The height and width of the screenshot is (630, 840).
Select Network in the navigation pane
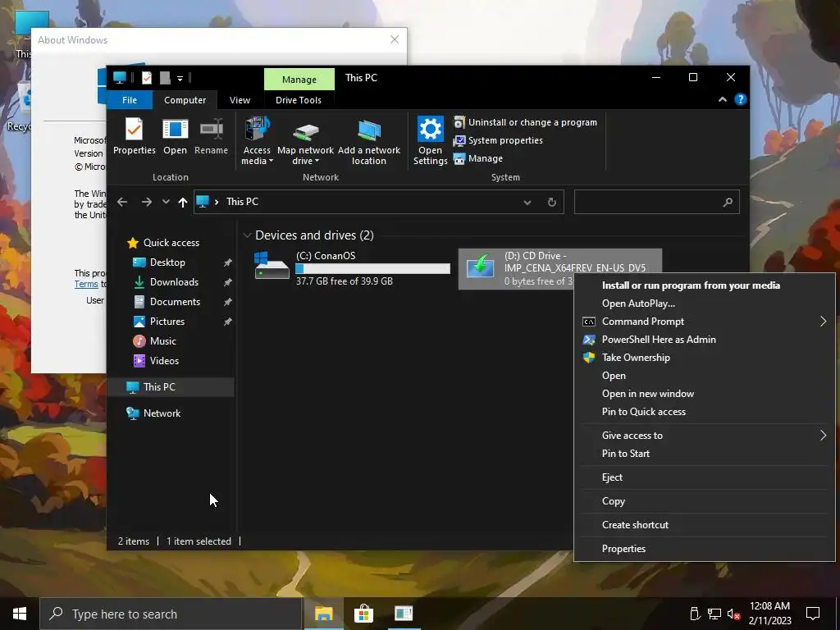162,413
